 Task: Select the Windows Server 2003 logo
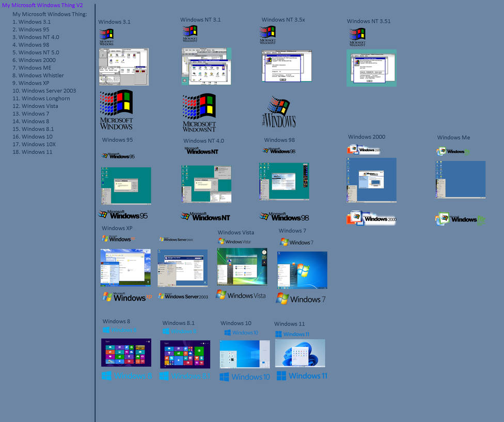184,297
